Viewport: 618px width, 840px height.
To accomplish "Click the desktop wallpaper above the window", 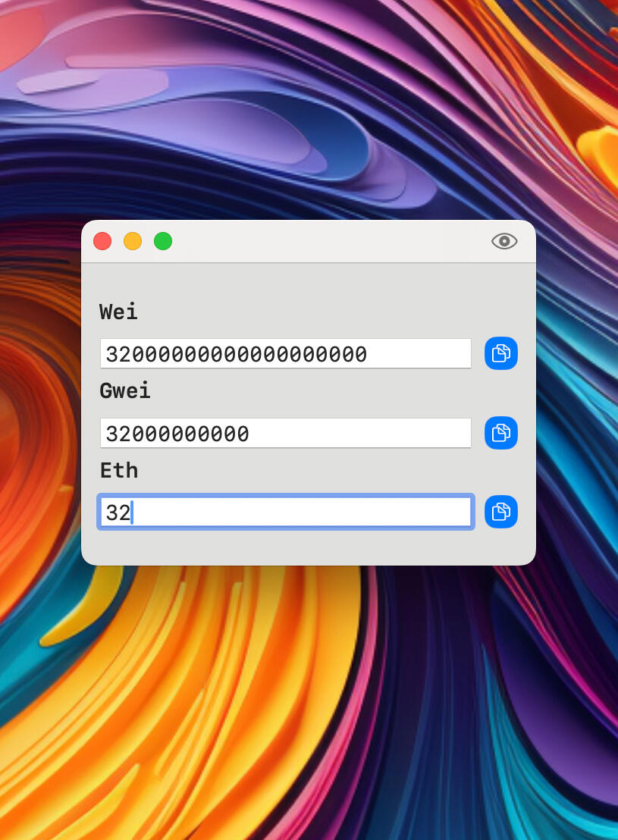I will coord(303,114).
